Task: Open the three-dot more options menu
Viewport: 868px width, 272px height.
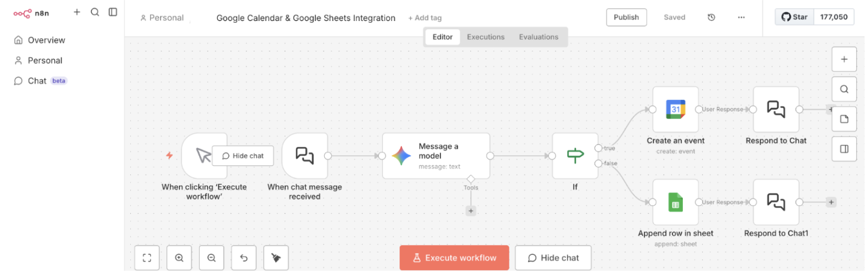Action: [741, 18]
